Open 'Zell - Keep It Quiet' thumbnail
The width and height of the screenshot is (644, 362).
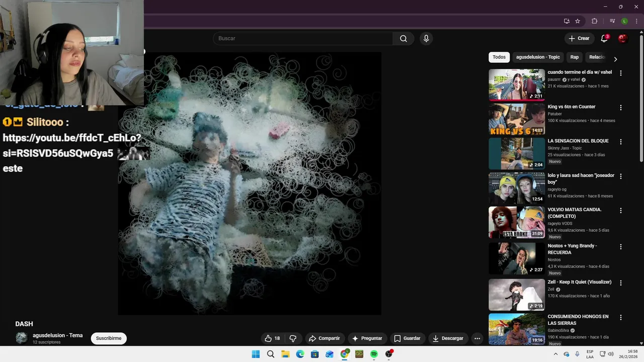pyautogui.click(x=517, y=295)
